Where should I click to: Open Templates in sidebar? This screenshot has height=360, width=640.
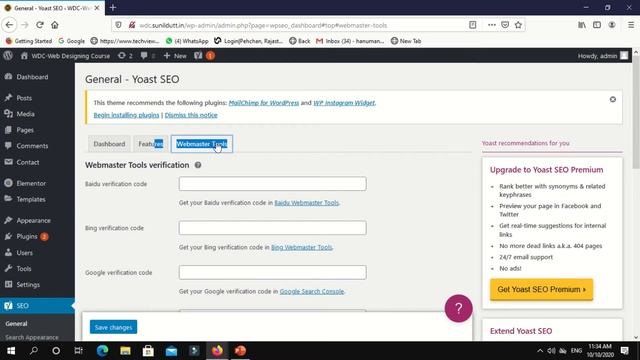(x=31, y=199)
